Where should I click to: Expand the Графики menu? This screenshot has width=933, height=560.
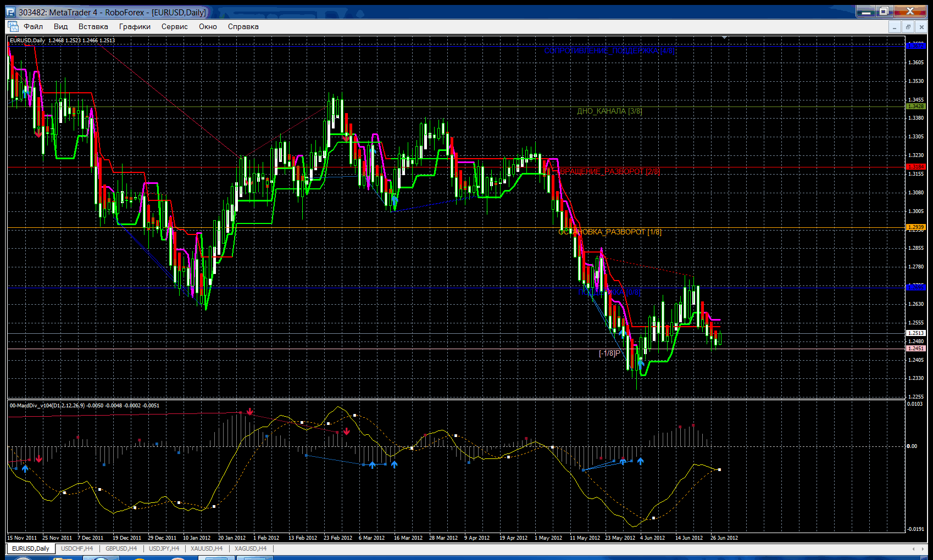[x=135, y=26]
